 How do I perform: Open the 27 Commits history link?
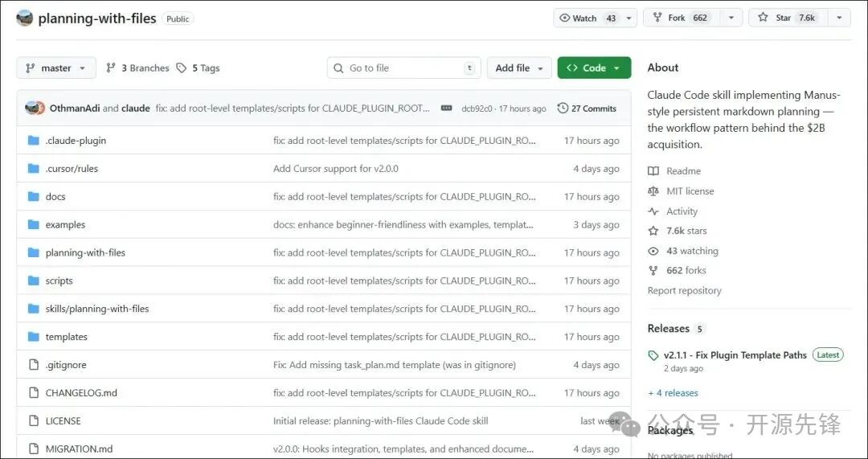[587, 109]
